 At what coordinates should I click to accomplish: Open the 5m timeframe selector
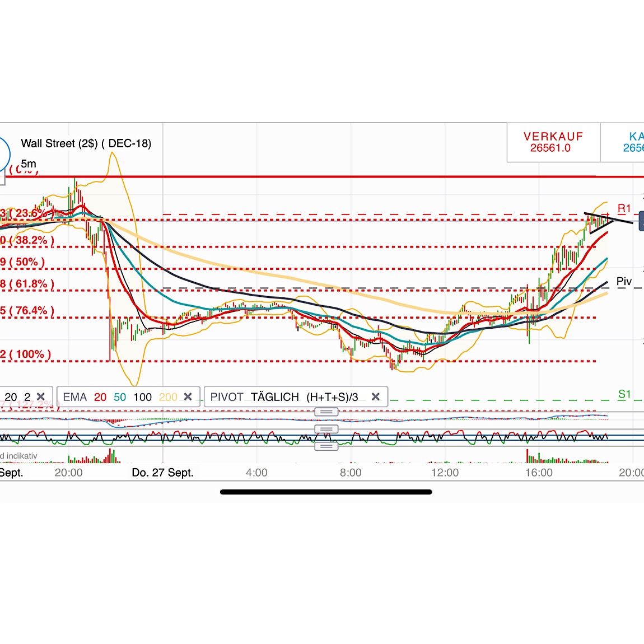tap(28, 164)
